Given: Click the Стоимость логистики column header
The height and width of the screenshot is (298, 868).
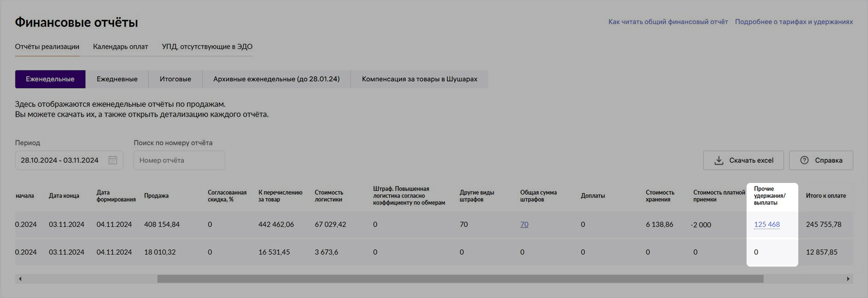Looking at the screenshot, I should pos(329,196).
